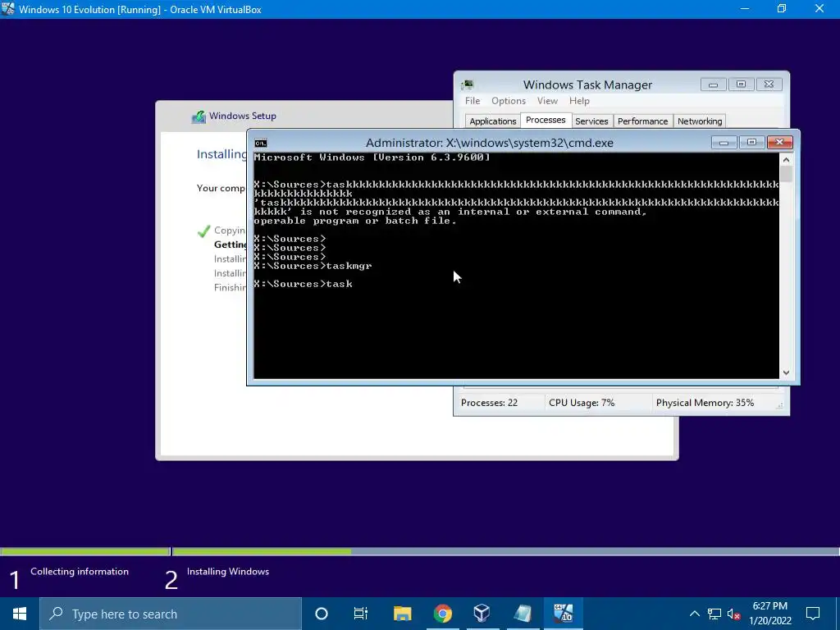Click the Task Manager title bar icon
Viewport: 840px width, 630px height.
point(467,84)
